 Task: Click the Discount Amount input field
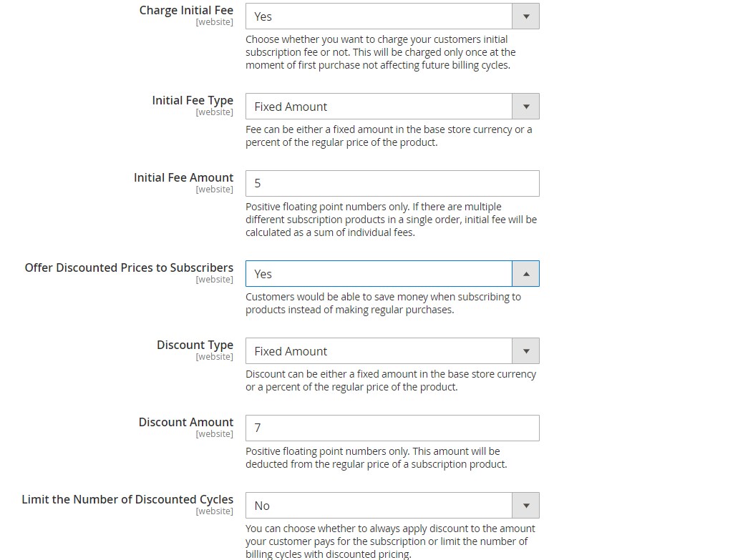coord(392,428)
